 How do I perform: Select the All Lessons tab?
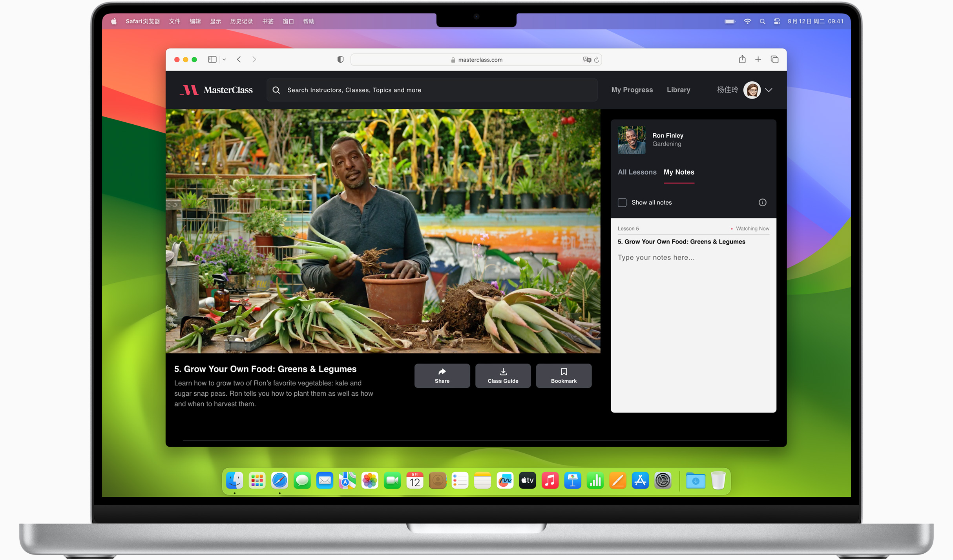637,172
